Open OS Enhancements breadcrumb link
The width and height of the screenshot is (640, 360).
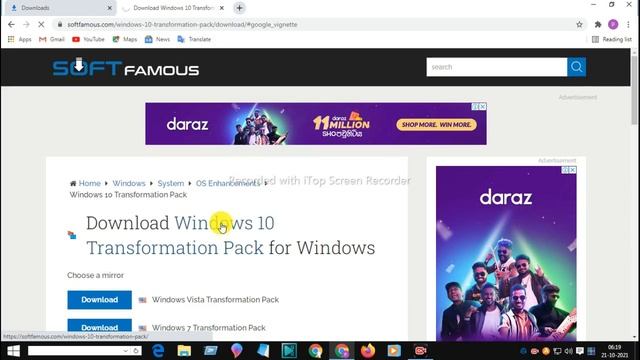click(x=228, y=183)
